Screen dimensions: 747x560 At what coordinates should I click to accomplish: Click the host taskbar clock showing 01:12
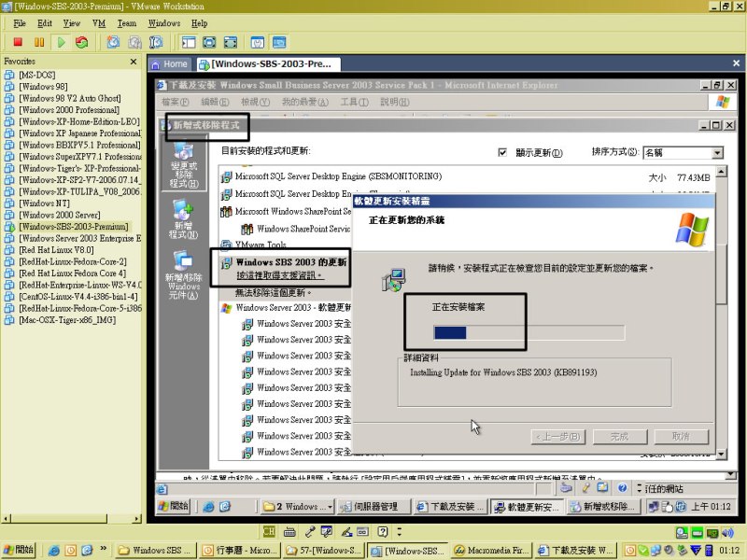[x=729, y=551]
